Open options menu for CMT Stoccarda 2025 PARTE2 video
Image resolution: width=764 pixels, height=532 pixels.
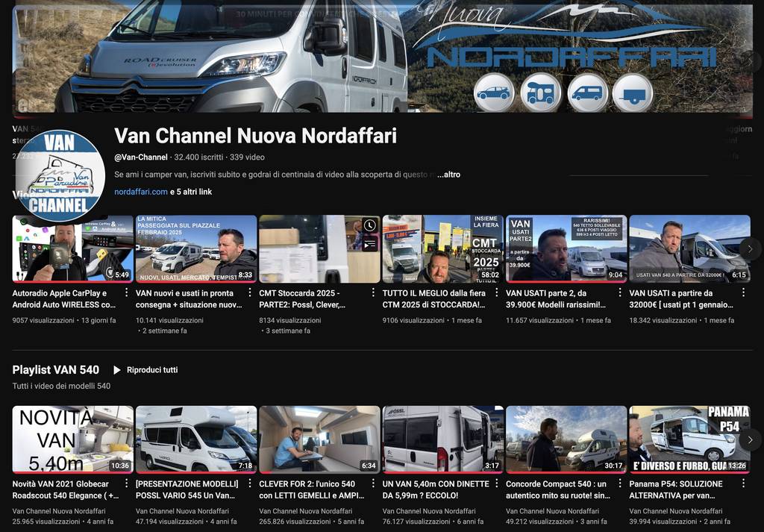coord(373,292)
